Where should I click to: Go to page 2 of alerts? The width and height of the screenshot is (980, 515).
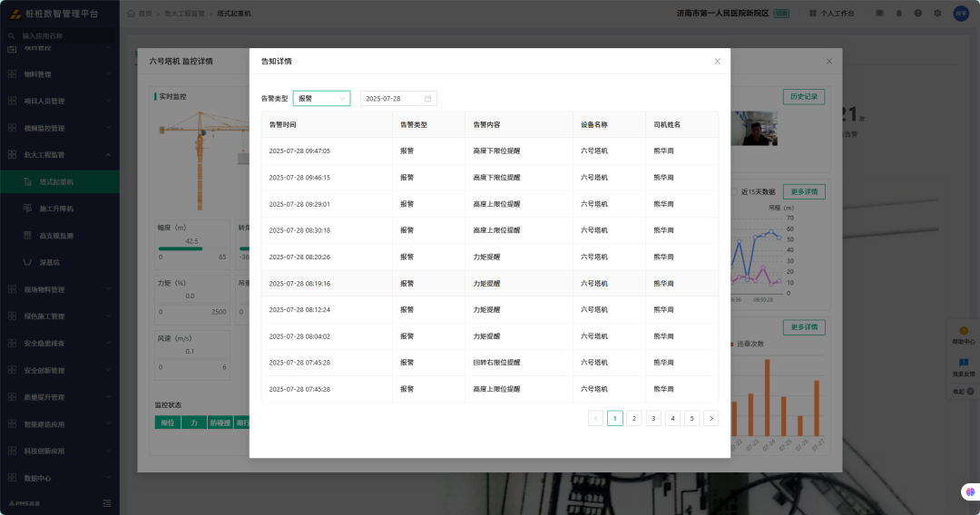pyautogui.click(x=633, y=418)
